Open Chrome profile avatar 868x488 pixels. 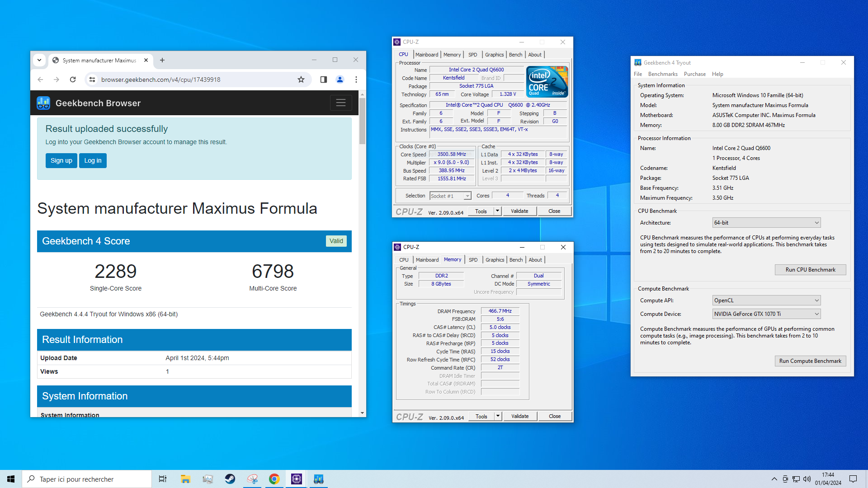tap(340, 80)
